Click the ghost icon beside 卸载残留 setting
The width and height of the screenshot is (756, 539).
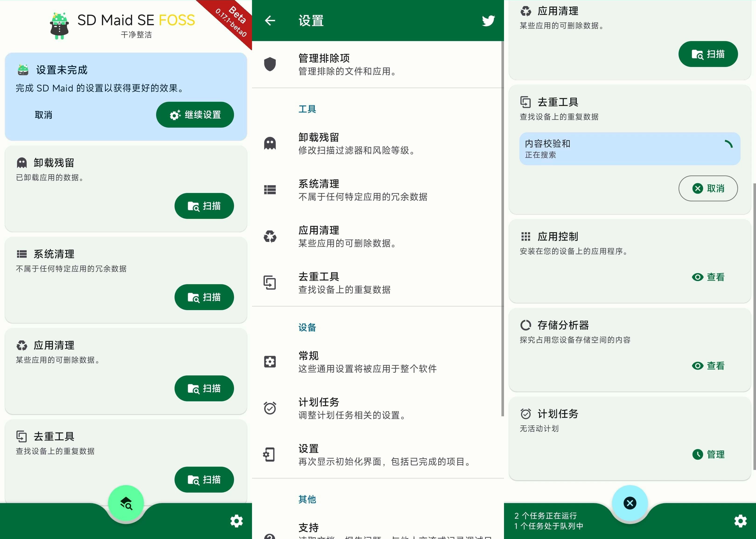pos(270,143)
